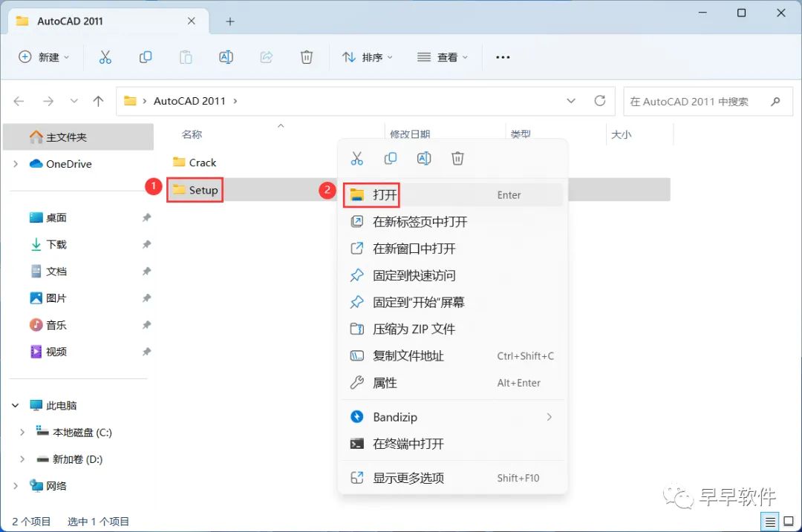Expand the 网络 tree node

pyautogui.click(x=16, y=485)
